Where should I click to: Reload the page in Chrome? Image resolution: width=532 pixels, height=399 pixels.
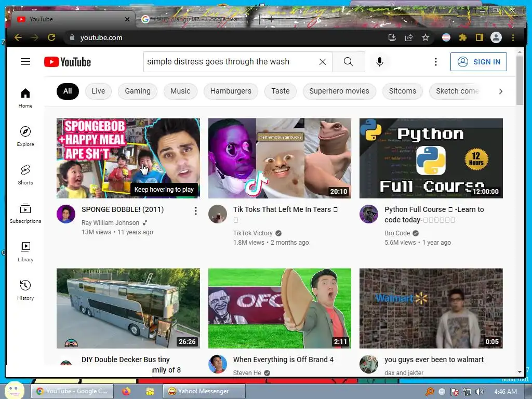tap(51, 37)
